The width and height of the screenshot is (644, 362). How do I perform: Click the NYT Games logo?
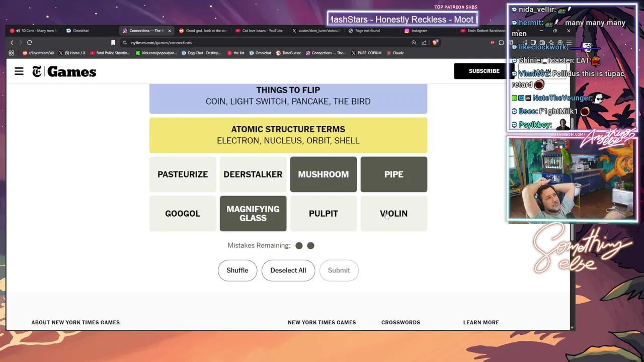tap(64, 72)
